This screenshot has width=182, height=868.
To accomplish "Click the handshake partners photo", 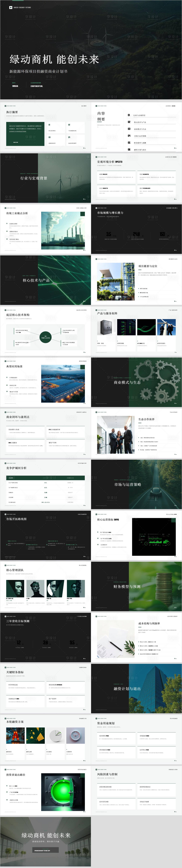I will [x=116, y=434].
